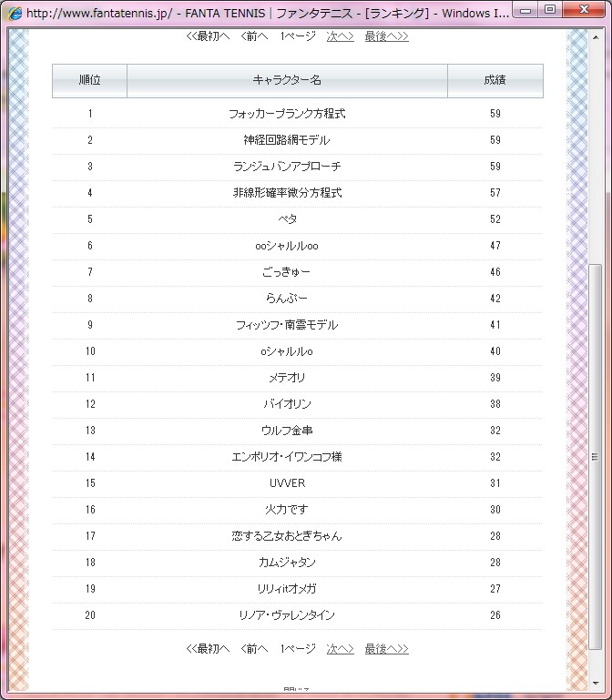Close the ranking popup window
The height and width of the screenshot is (700, 612).
click(583, 10)
